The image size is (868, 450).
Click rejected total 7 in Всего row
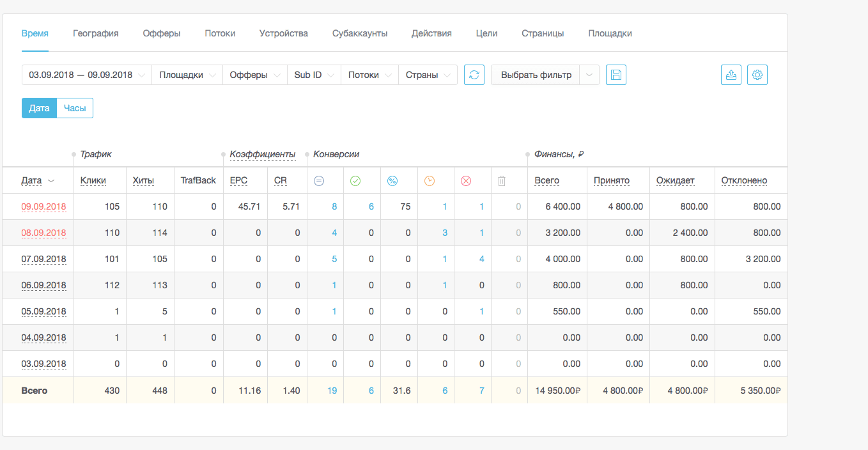(482, 390)
